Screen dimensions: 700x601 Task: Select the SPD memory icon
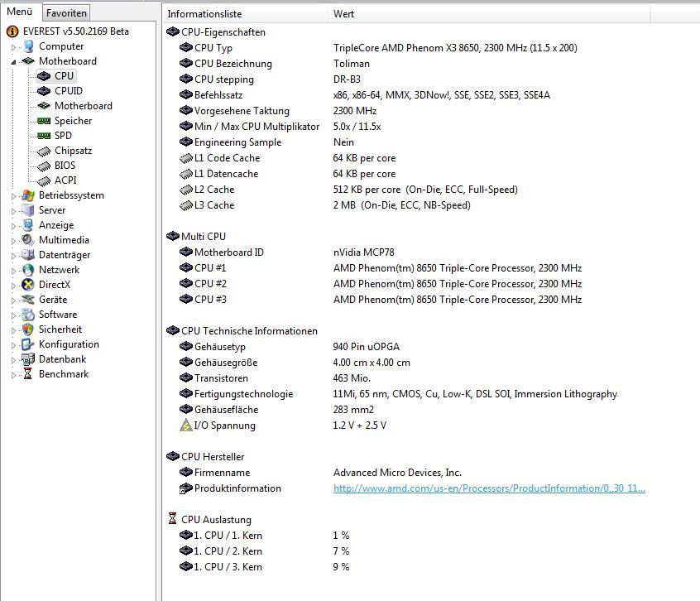click(44, 136)
